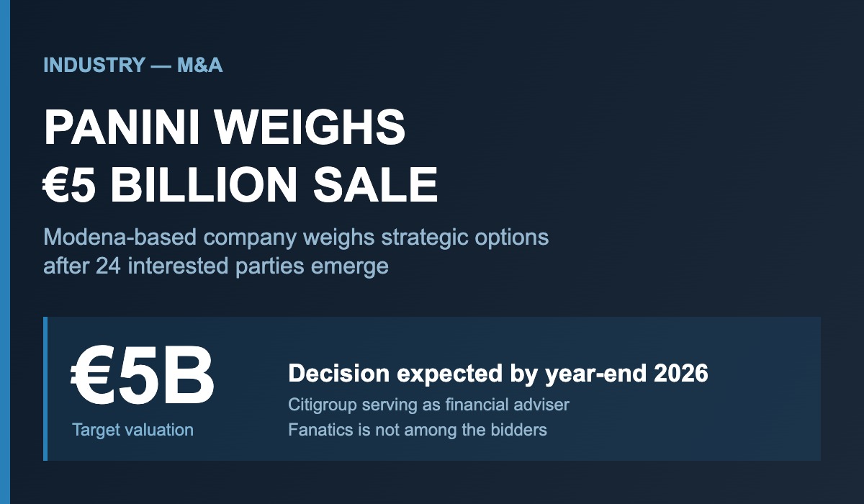Click the word Fanatics
The height and width of the screenshot is (504, 864).
[318, 430]
